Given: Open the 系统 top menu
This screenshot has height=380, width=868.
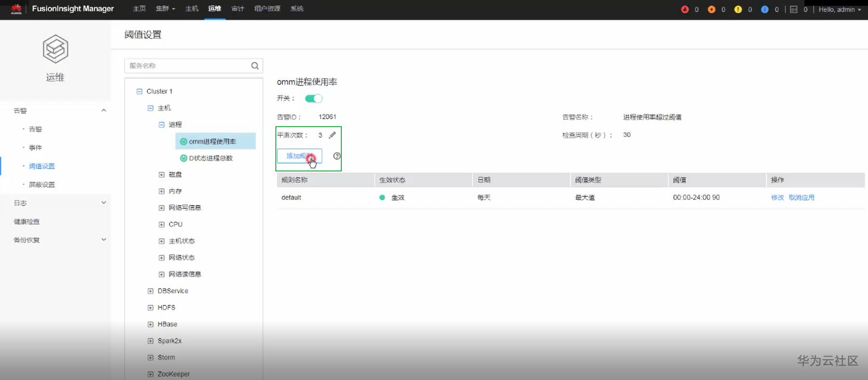Looking at the screenshot, I should (297, 9).
